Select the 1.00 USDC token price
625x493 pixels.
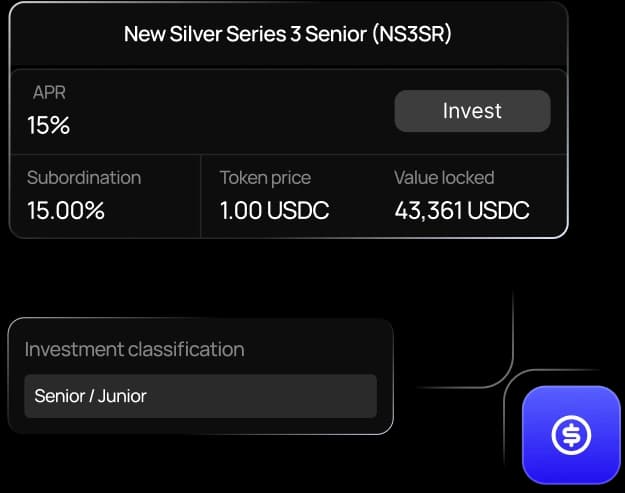tap(275, 210)
